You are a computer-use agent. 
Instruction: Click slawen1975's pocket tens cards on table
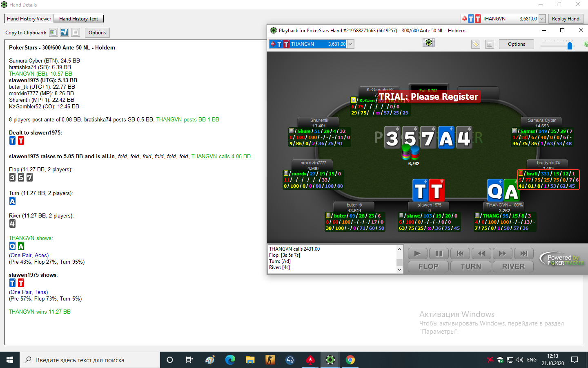[428, 191]
